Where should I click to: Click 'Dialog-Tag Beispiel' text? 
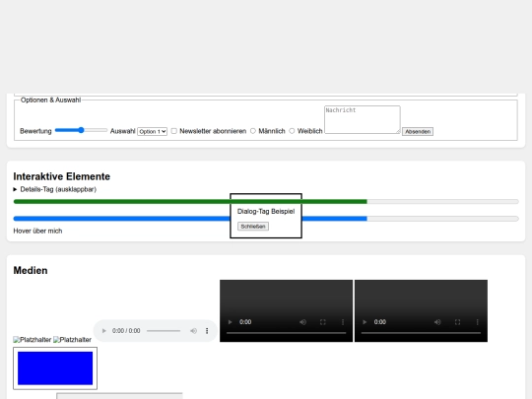coord(266,212)
